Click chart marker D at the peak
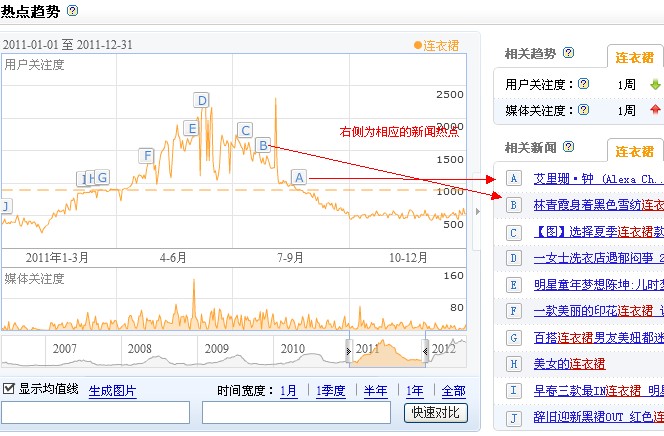 [x=202, y=100]
